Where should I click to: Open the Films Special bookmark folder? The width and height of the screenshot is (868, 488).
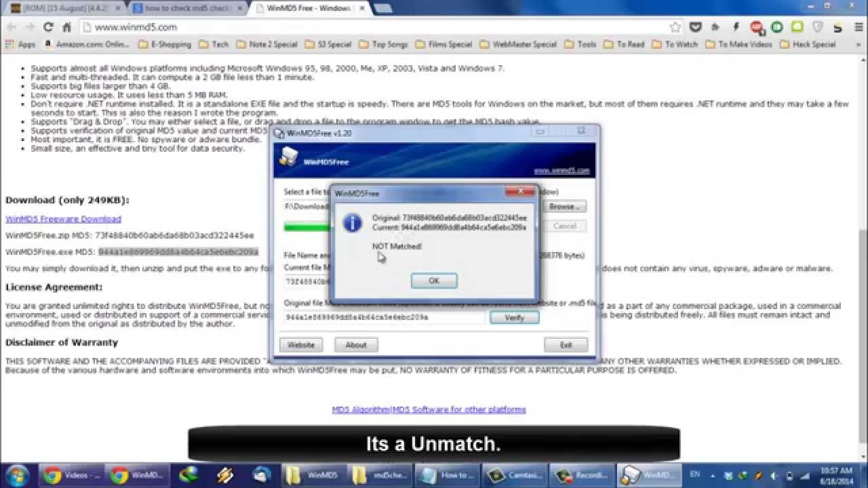point(443,44)
